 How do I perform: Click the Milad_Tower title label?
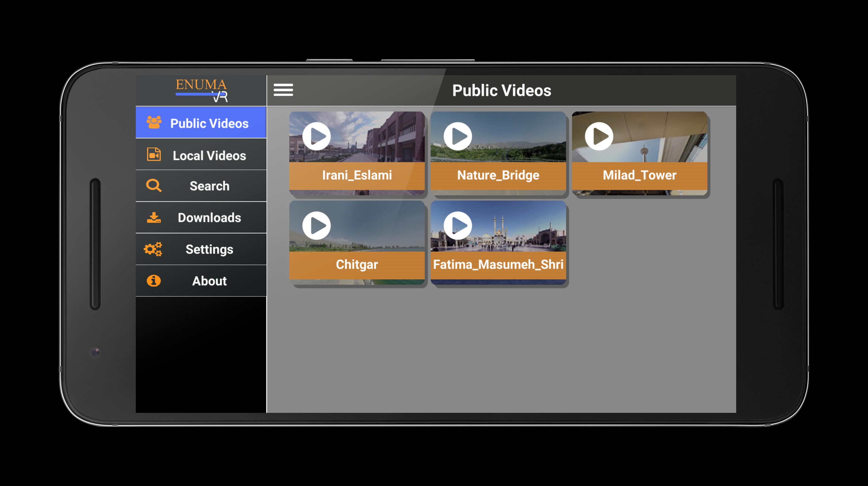tap(640, 175)
